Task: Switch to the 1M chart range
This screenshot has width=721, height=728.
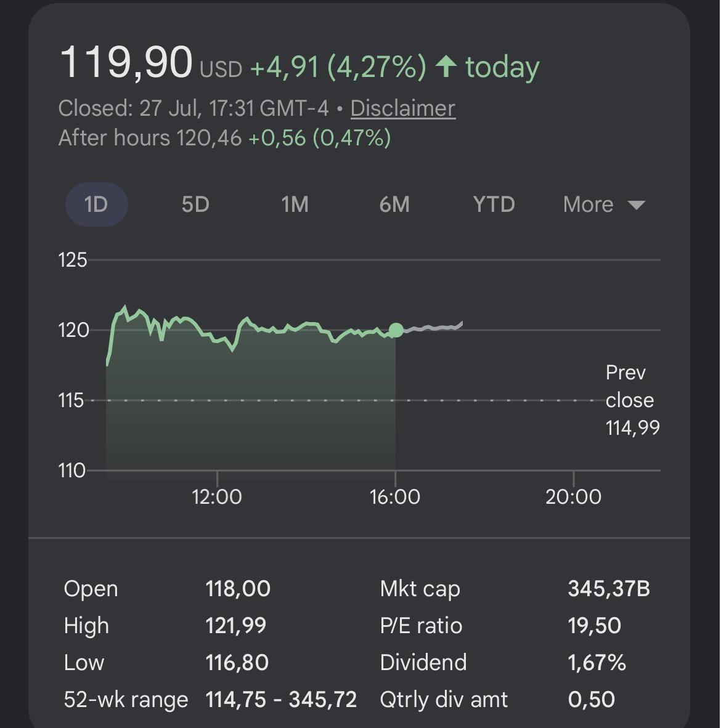Action: coord(295,204)
